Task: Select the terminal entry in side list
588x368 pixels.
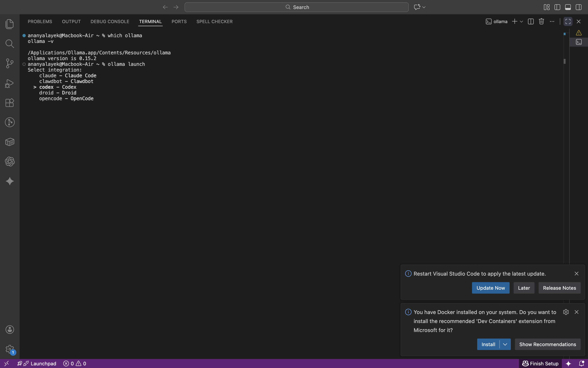Action: (x=579, y=42)
